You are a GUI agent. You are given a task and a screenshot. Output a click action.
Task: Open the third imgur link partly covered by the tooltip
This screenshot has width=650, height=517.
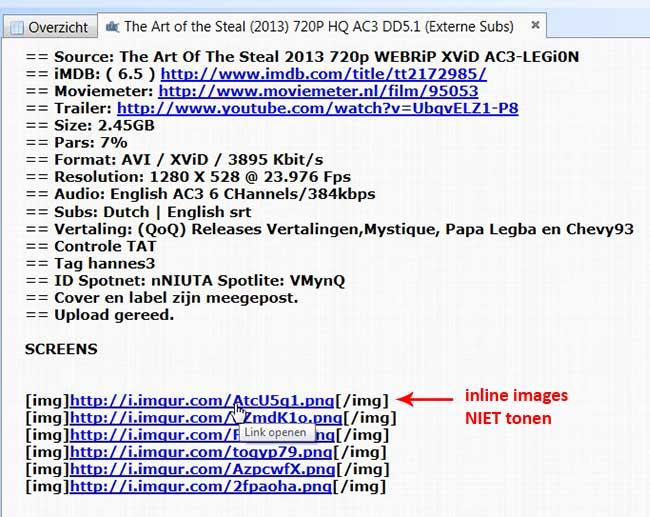click(154, 435)
